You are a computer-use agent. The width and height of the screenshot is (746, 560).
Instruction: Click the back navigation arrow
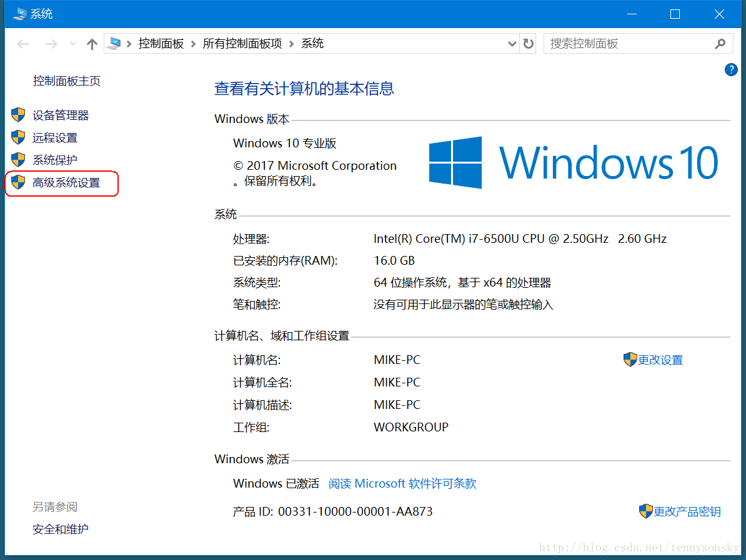coord(23,44)
